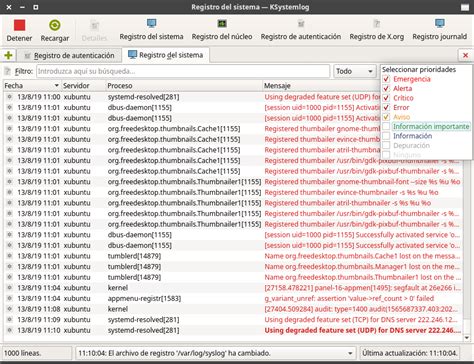Screen dimensions: 474x364
Task: Open the Todo filter column dropdown
Action: coord(355,71)
